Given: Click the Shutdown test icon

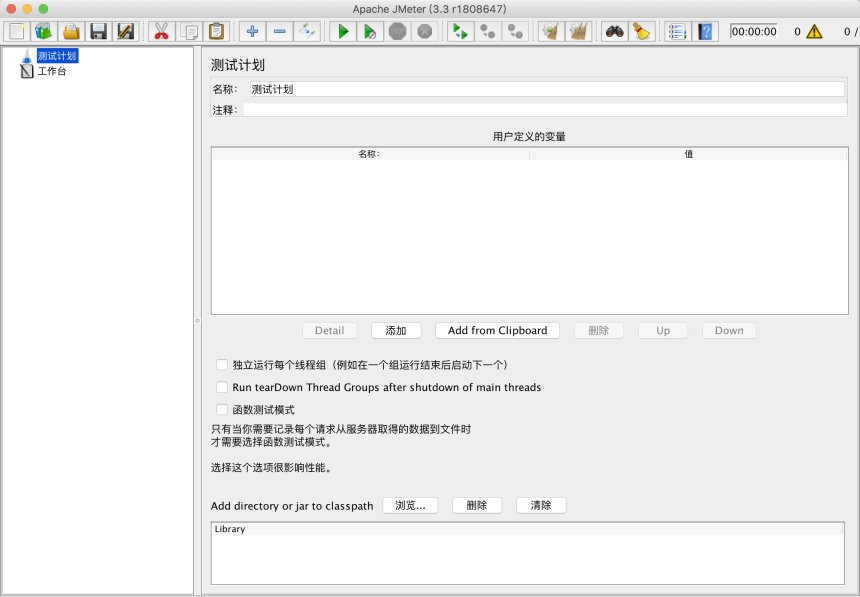Looking at the screenshot, I should click(425, 31).
